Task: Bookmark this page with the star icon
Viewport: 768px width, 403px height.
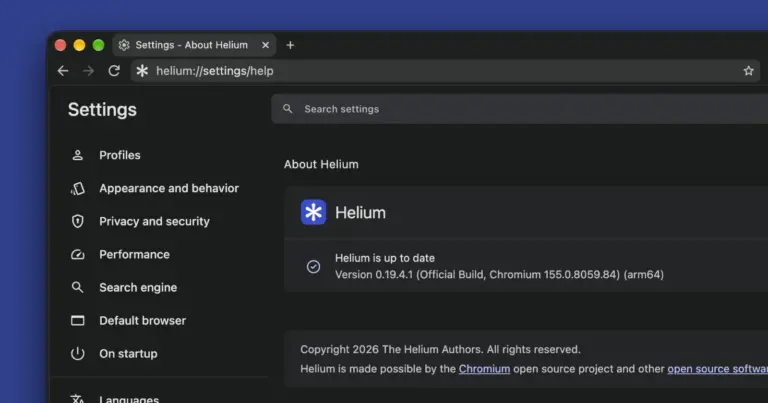Action: tap(748, 71)
